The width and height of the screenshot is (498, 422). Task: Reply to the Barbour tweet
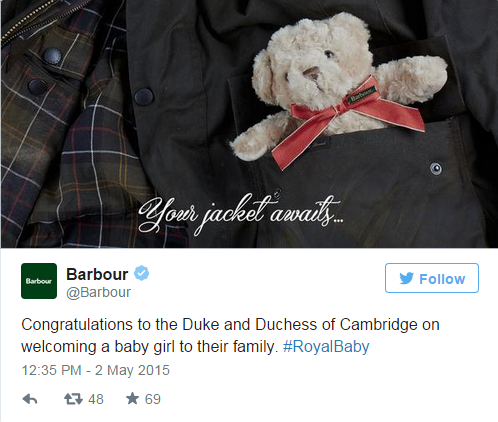click(x=30, y=399)
